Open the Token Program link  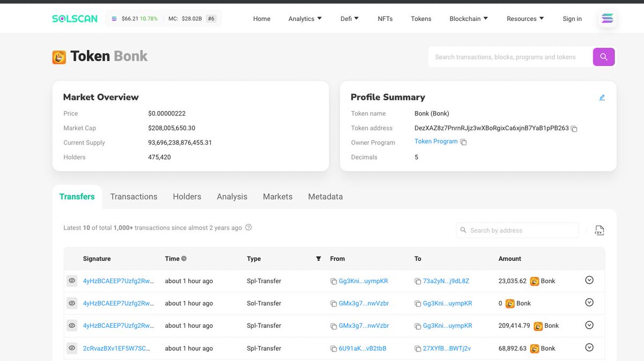tap(436, 141)
